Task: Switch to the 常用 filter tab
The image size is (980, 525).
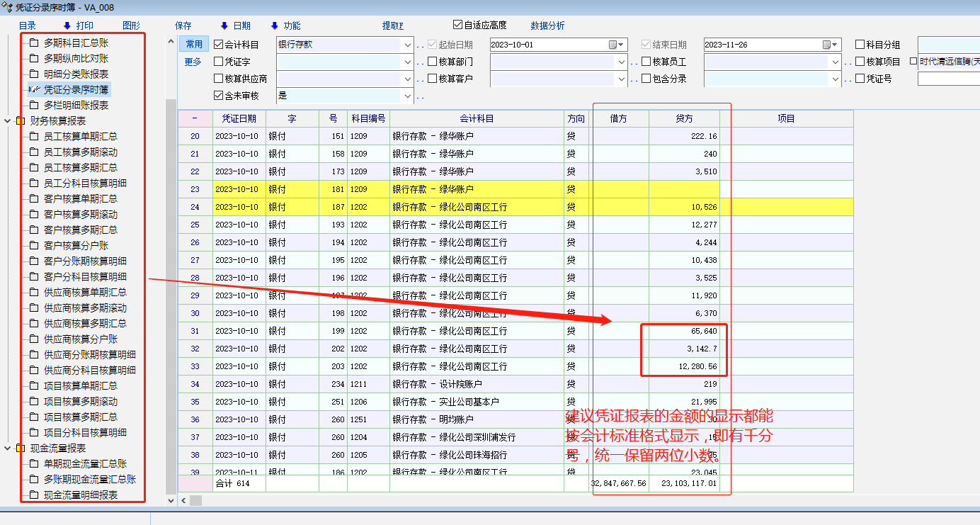Action: [193, 44]
